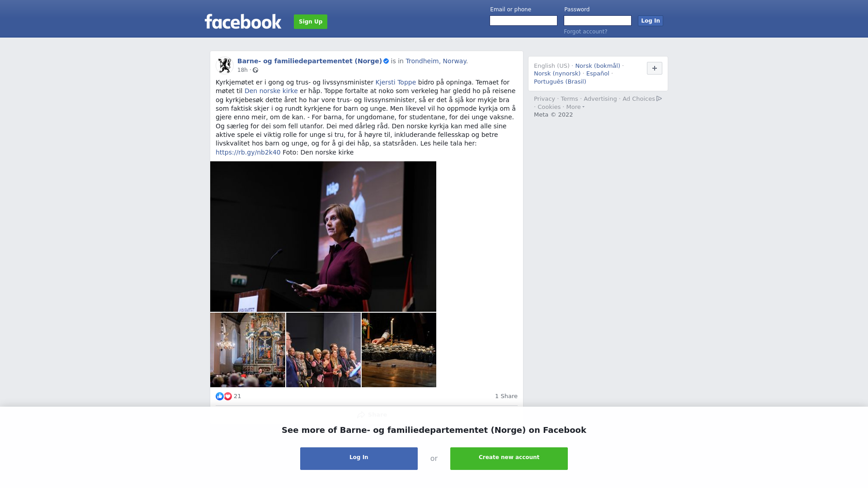Open the department's coat of arms avatar
This screenshot has height=488, width=868.
click(225, 65)
